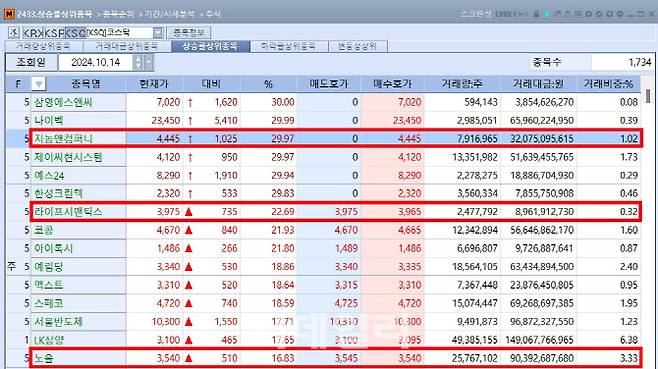The height and width of the screenshot is (369, 658).
Task: Click rate 30.00 in % column
Action: click(x=282, y=102)
